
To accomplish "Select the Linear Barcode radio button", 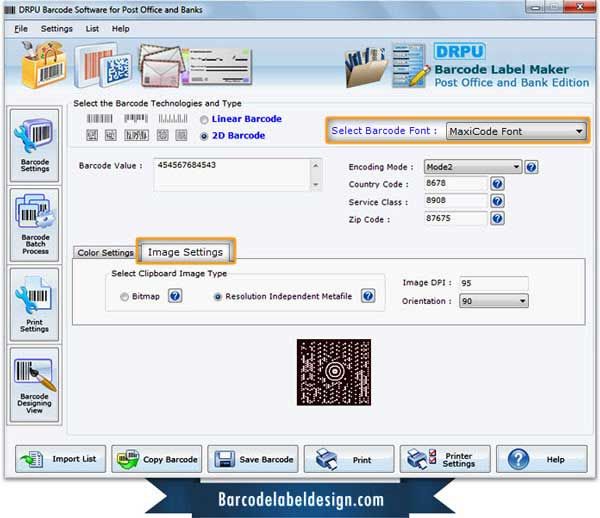I will point(204,120).
